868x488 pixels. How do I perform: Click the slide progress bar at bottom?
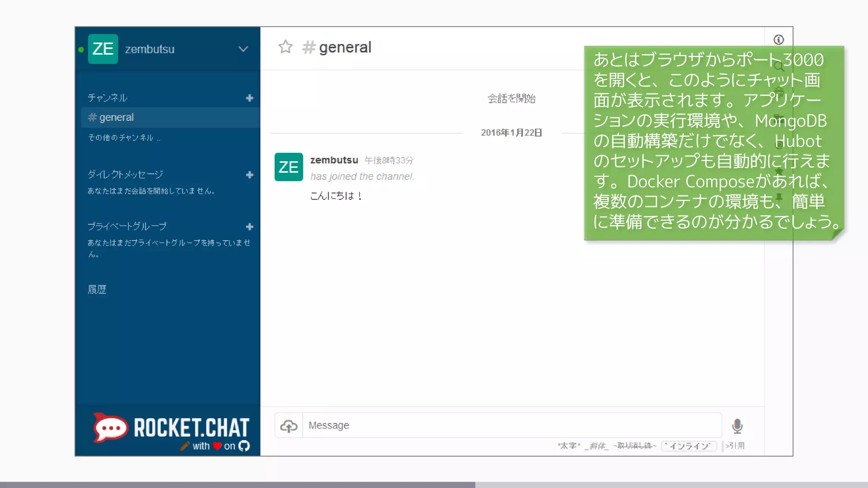coord(434,485)
